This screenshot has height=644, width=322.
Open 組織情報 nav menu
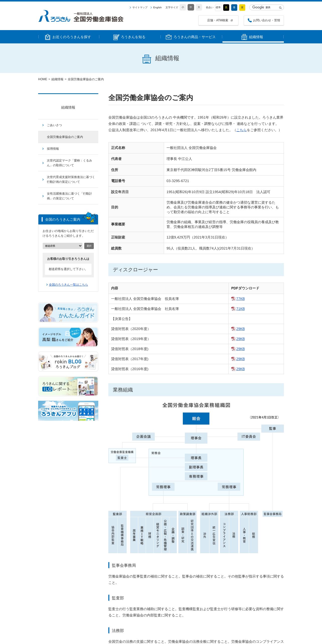(x=253, y=37)
